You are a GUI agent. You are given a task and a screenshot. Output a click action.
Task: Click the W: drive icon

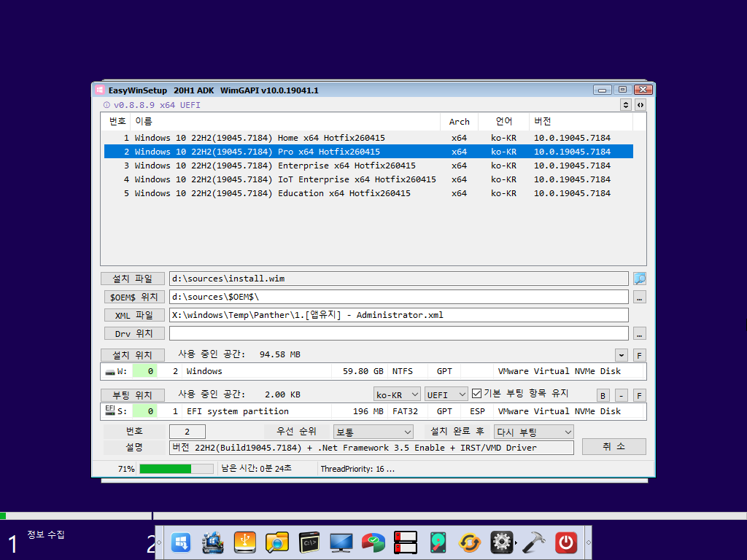click(110, 371)
